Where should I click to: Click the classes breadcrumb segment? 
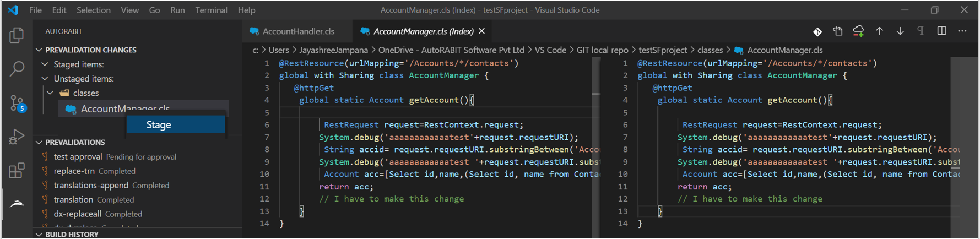(710, 50)
